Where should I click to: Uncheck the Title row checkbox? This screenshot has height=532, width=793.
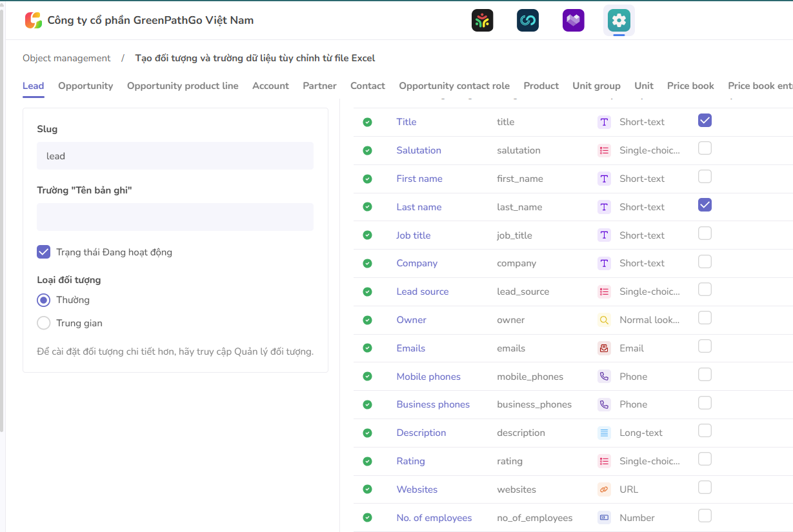[705, 120]
